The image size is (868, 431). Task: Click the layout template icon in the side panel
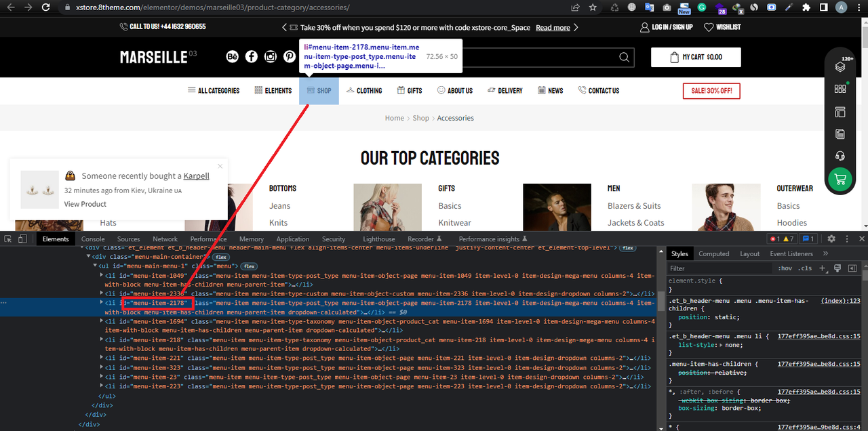(840, 112)
